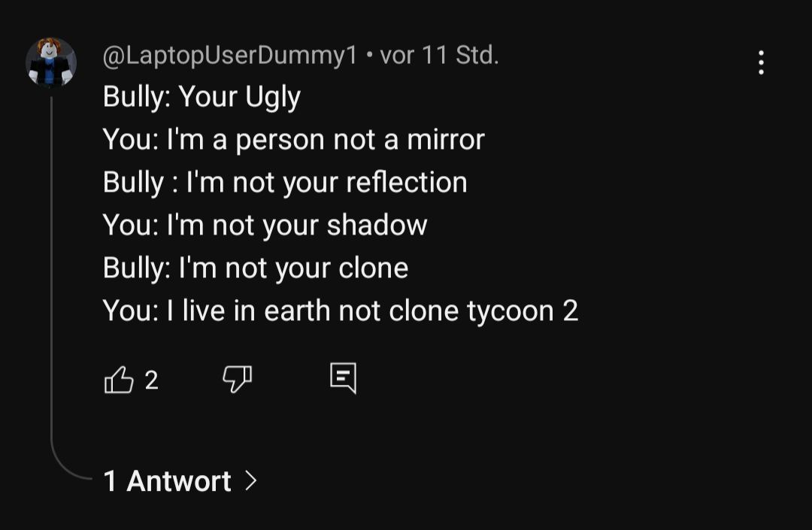
Task: Click the curved thread connector near replies
Action: pos(66,470)
